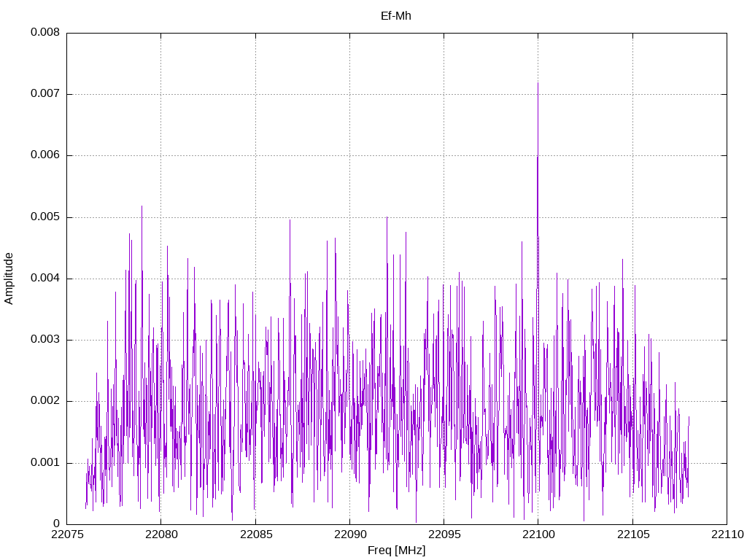Image resolution: width=747 pixels, height=560 pixels.
Task: Select the 0.007 y-axis tick label
Action: (44, 94)
